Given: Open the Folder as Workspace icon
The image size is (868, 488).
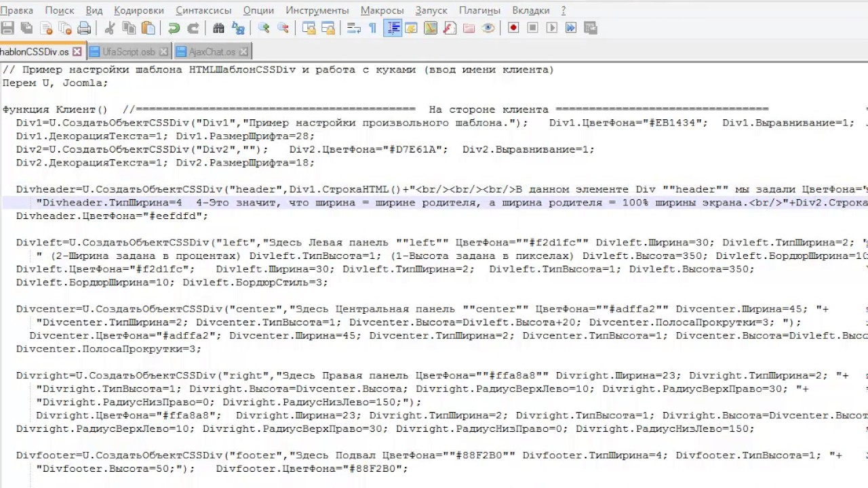Looking at the screenshot, I should [x=469, y=28].
